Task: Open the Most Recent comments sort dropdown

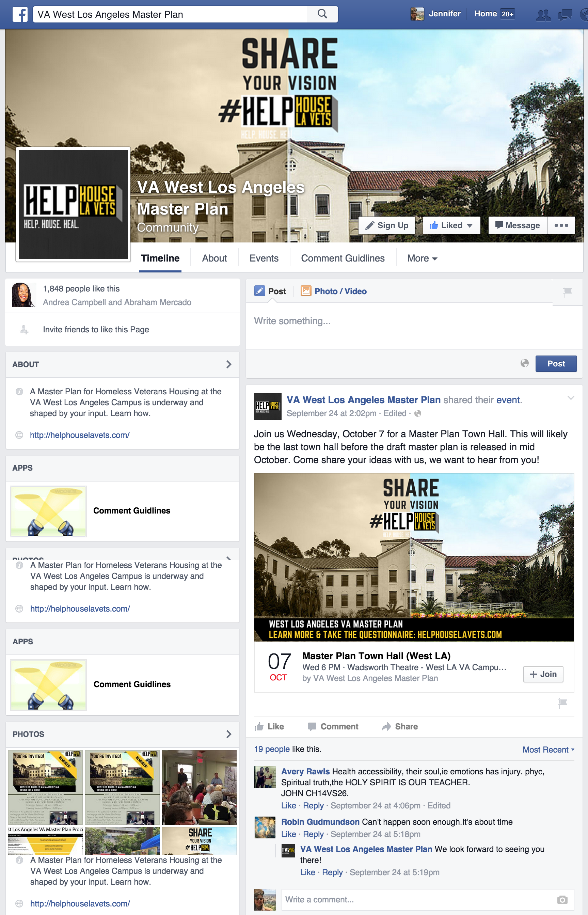Action: point(548,750)
